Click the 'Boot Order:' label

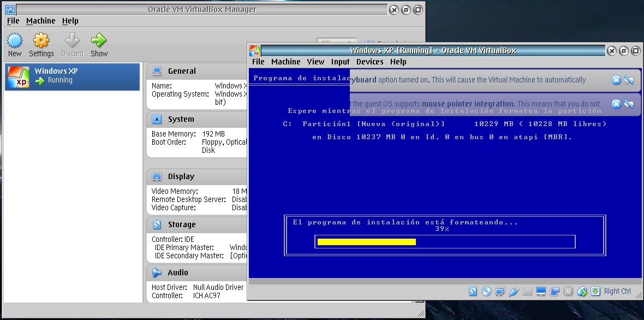[169, 142]
